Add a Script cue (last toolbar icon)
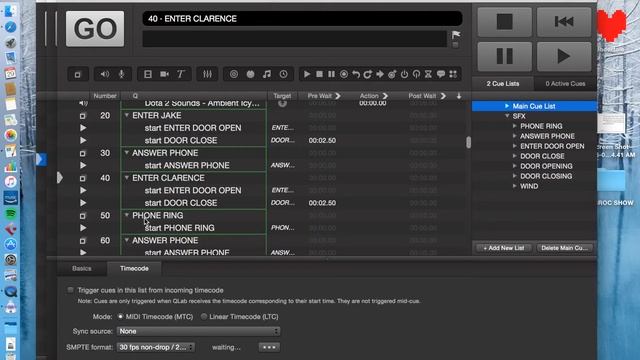 coord(453,74)
